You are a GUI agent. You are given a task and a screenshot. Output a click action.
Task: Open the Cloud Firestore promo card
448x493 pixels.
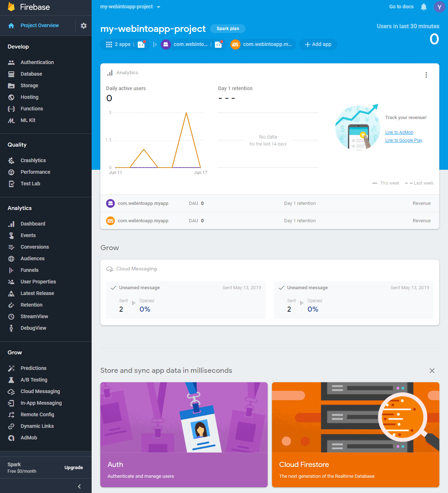pos(356,435)
